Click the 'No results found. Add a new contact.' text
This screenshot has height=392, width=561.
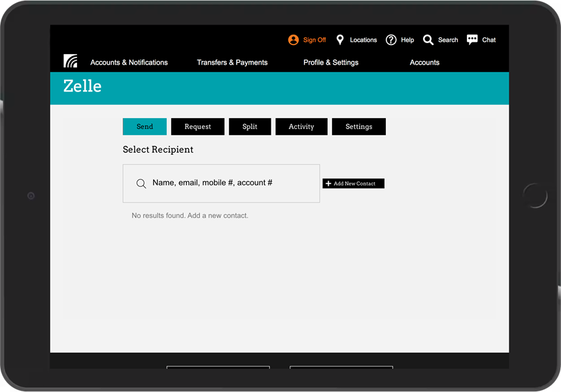190,216
